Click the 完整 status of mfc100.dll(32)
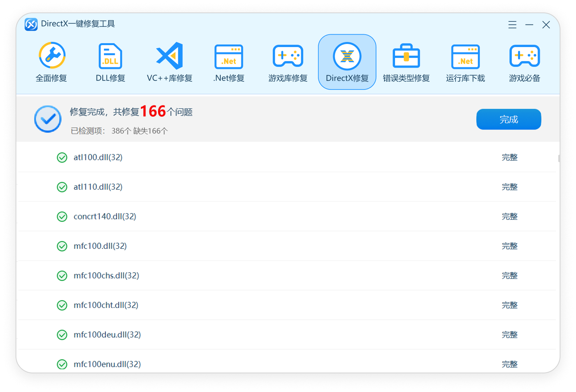The width and height of the screenshot is (576, 392). [x=509, y=246]
